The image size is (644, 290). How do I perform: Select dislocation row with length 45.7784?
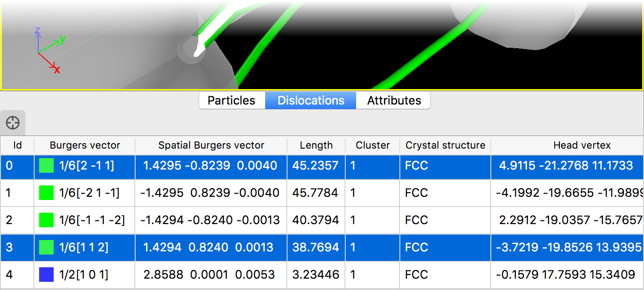point(316,193)
